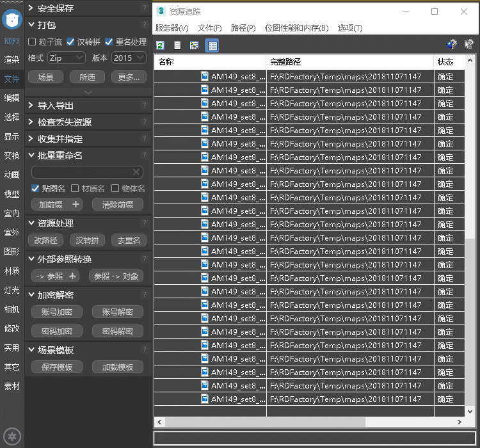Click the what's-this help pointer icon
The width and height of the screenshot is (480, 448).
pos(469,44)
